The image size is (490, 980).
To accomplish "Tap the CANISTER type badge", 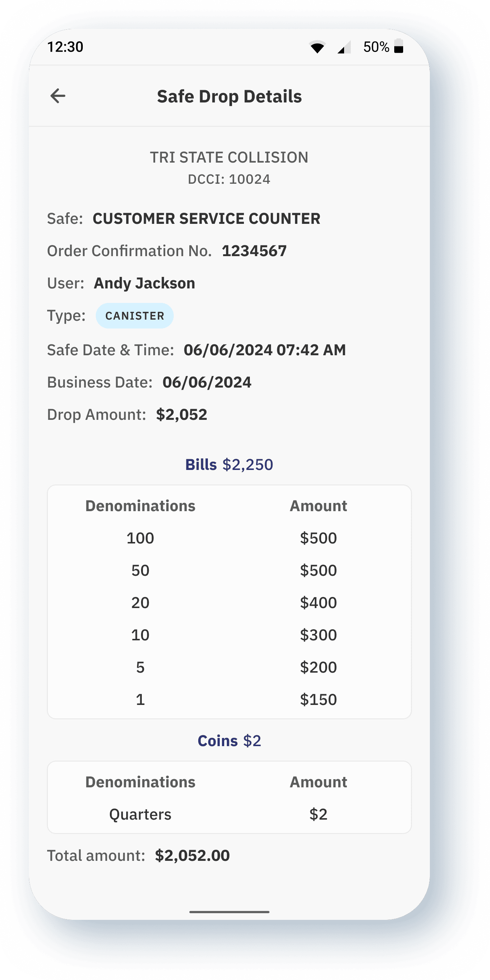I will (135, 316).
